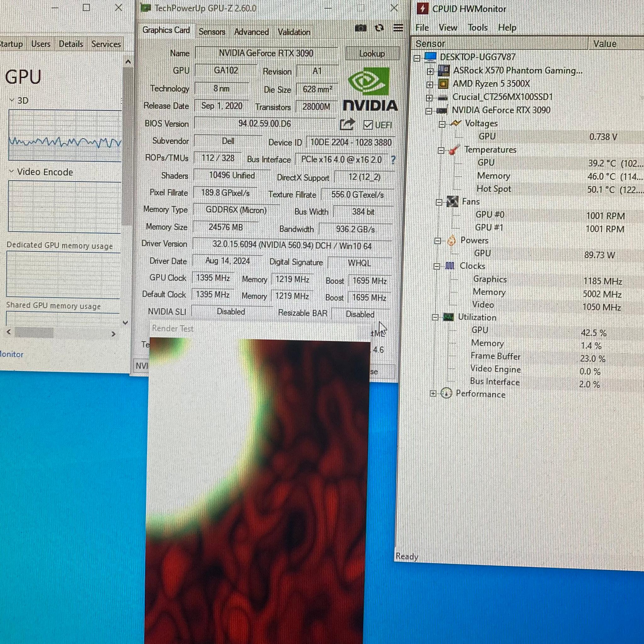Screen dimensions: 644x644
Task: Collapse the Powers node
Action: coord(438,241)
